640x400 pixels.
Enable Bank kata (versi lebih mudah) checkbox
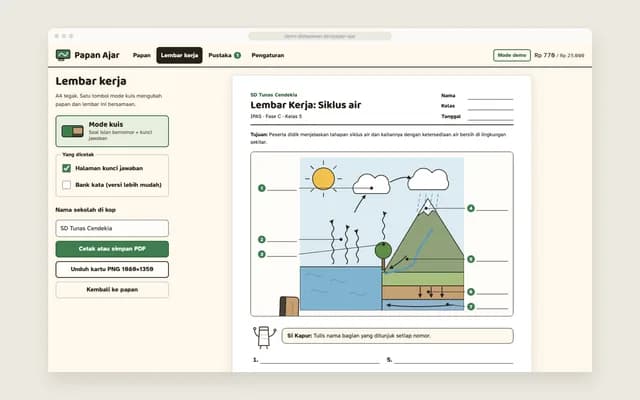click(67, 185)
